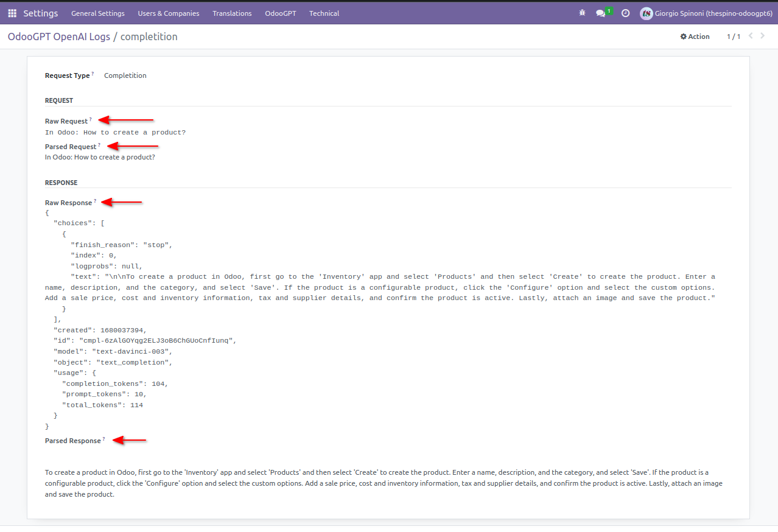778x532 pixels.
Task: Click the raw request monospace text
Action: [x=116, y=132]
